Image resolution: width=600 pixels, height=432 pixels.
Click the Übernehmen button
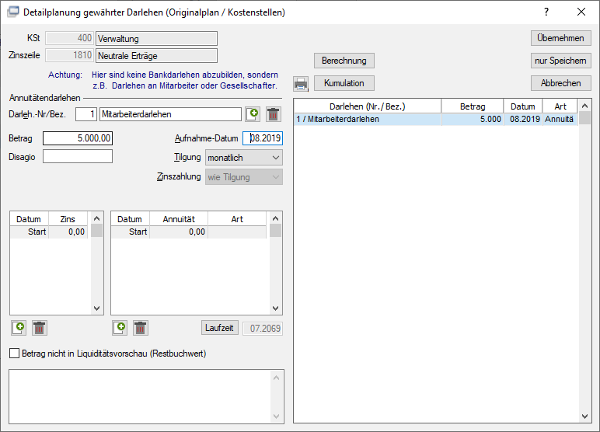[561, 38]
